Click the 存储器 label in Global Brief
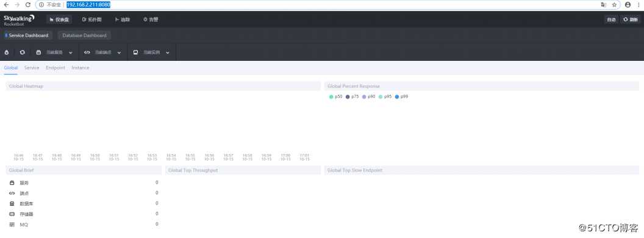 point(26,214)
